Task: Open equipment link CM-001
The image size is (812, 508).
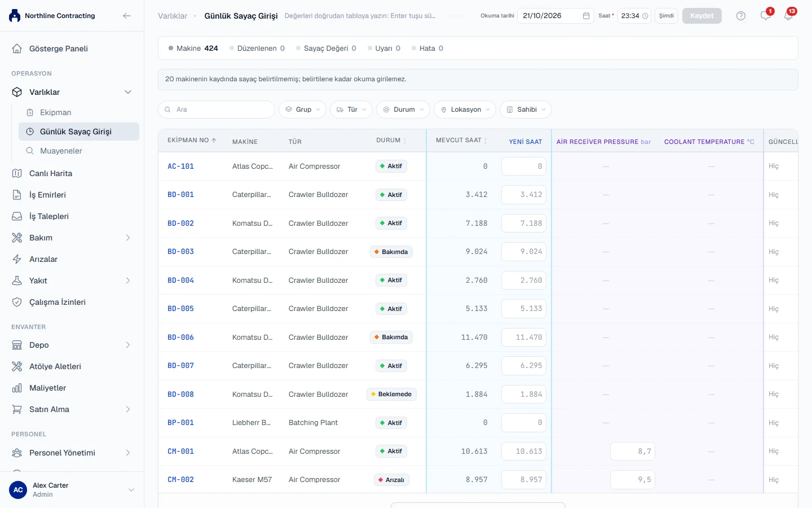Action: pos(180,452)
